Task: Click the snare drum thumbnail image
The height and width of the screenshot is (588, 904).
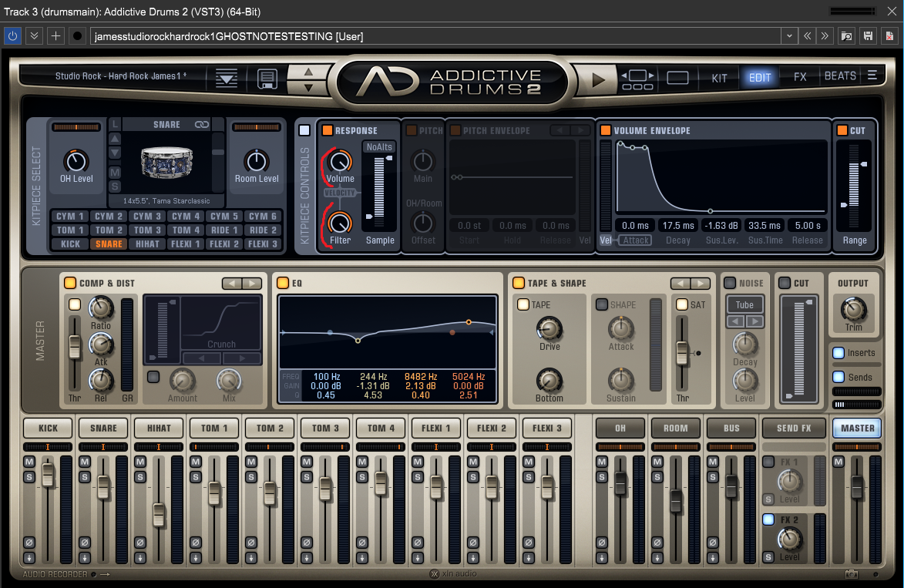Action: 166,163
